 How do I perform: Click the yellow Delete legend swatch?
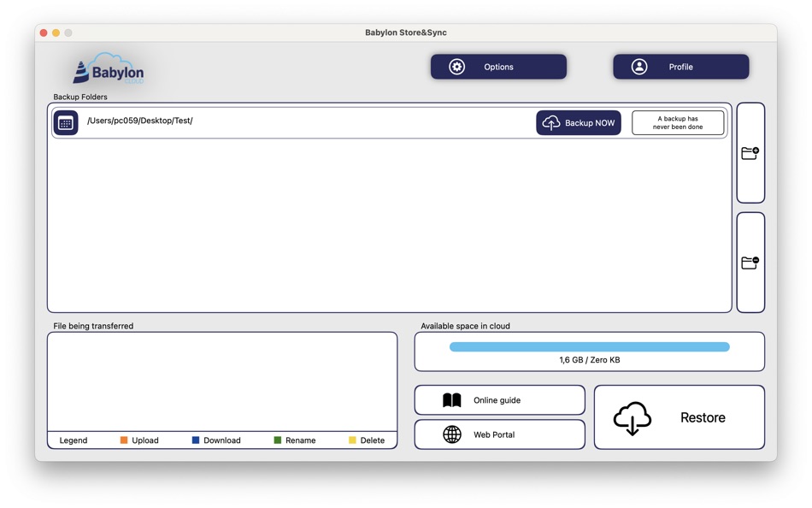click(x=353, y=440)
